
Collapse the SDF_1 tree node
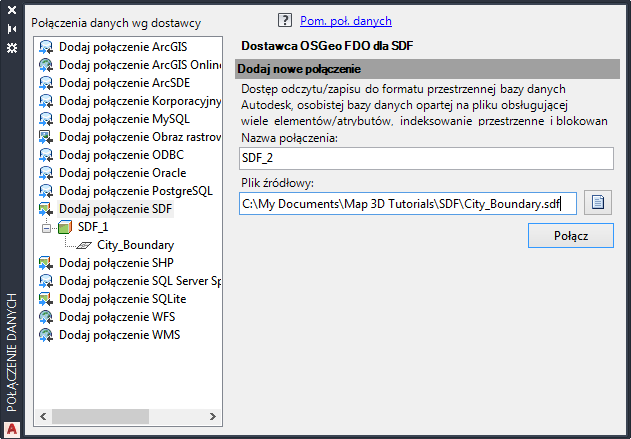[46, 228]
